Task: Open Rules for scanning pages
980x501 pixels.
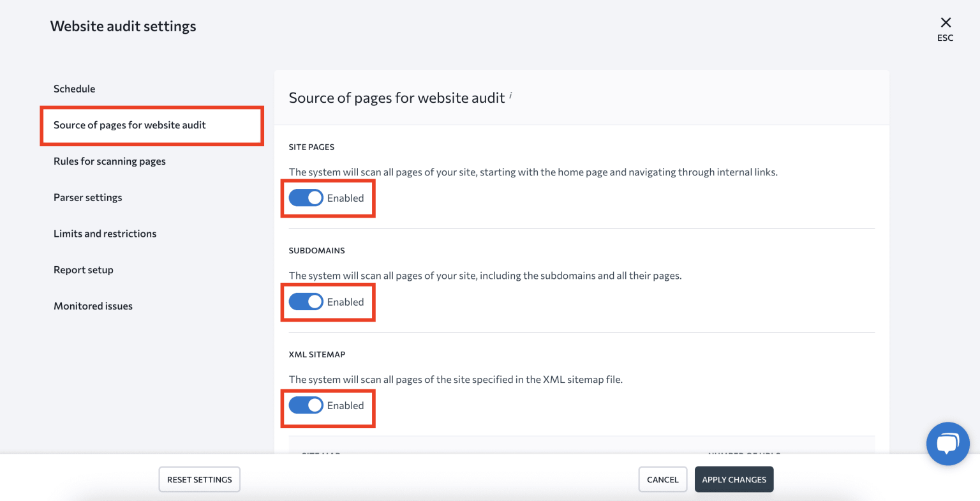Action: (109, 161)
